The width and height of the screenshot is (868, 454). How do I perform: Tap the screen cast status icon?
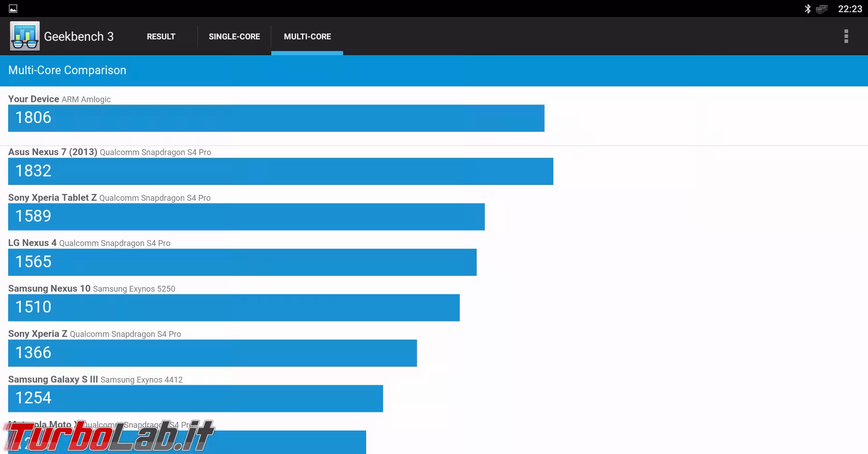pyautogui.click(x=821, y=9)
